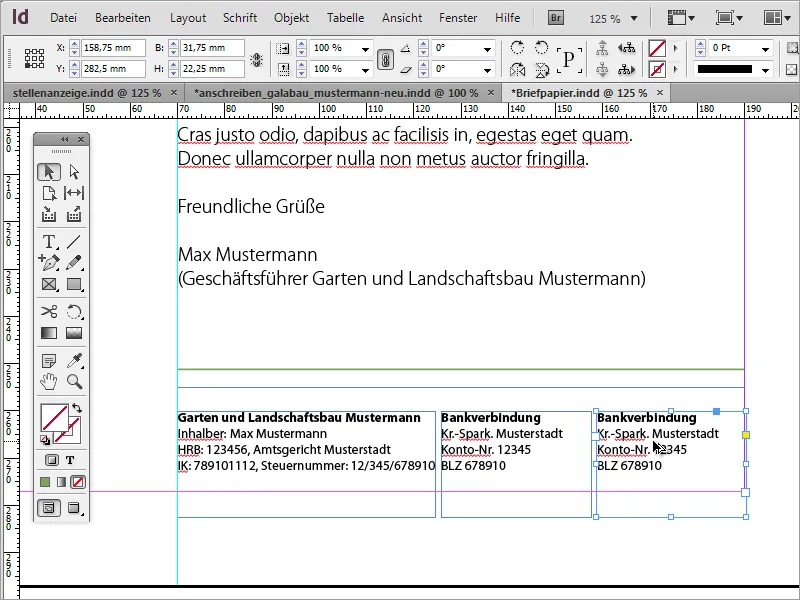This screenshot has height=600, width=800.
Task: Pick the Content Collector tool
Action: point(49,214)
